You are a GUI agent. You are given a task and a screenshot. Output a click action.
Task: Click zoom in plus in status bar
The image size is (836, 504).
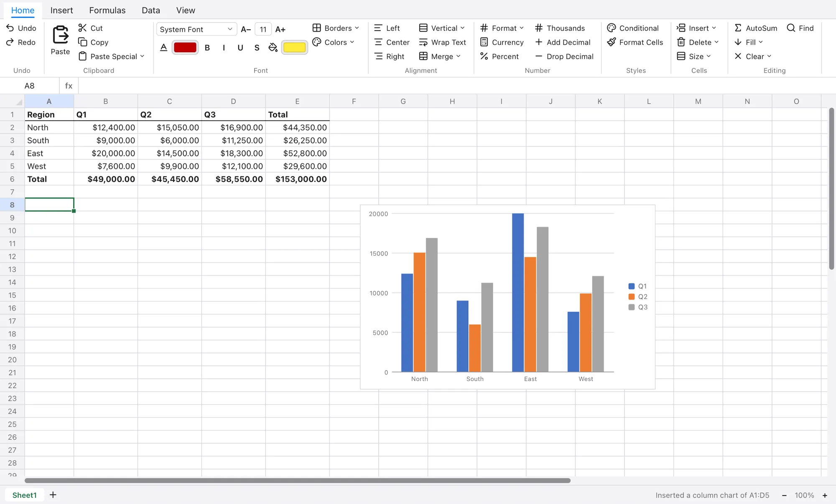(x=825, y=495)
